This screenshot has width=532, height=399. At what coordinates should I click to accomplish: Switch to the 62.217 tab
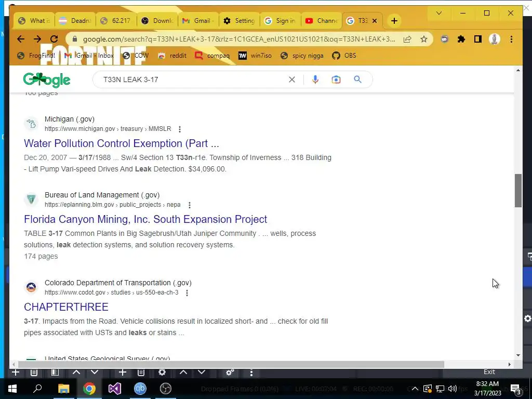(x=116, y=21)
